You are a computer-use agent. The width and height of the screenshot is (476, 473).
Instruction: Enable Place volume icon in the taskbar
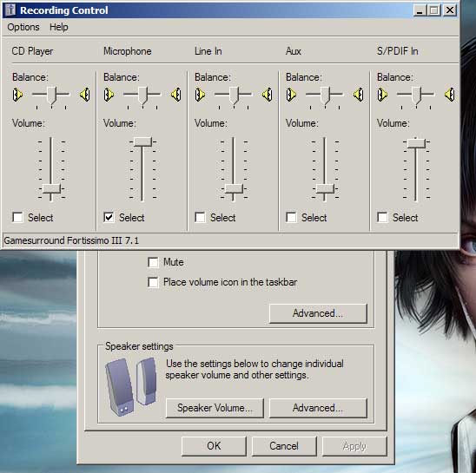(153, 282)
